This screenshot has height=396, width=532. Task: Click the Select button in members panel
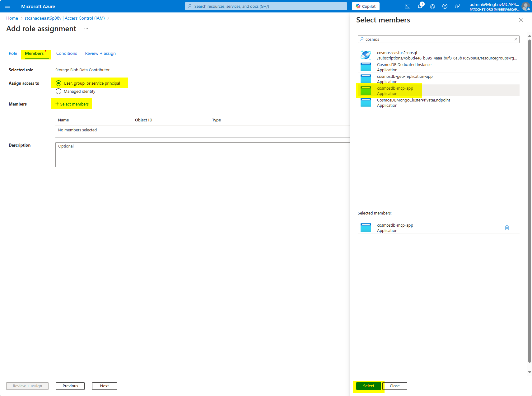369,386
